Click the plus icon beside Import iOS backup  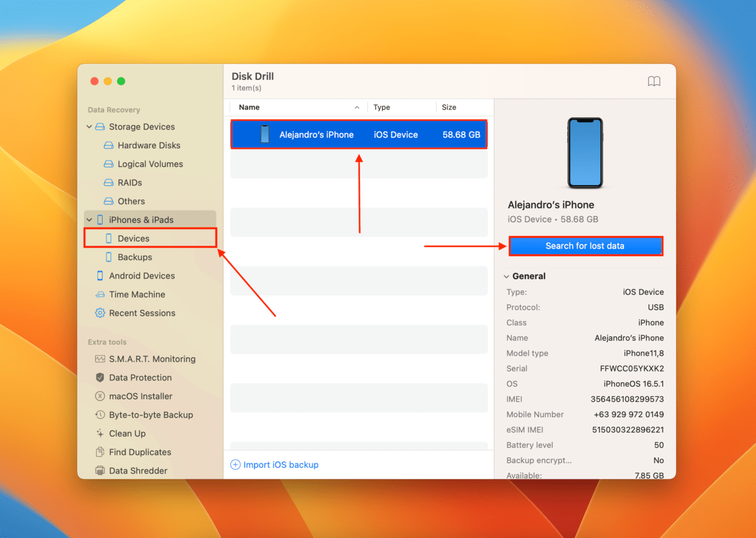pos(236,465)
